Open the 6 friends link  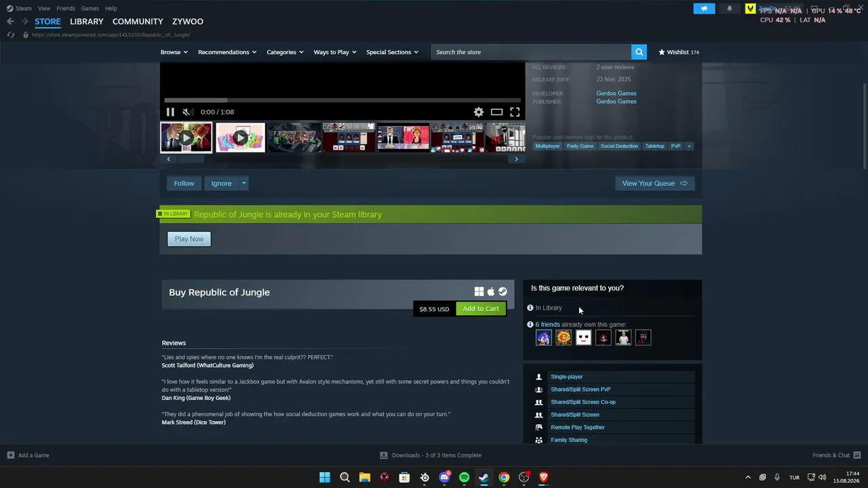pyautogui.click(x=548, y=325)
